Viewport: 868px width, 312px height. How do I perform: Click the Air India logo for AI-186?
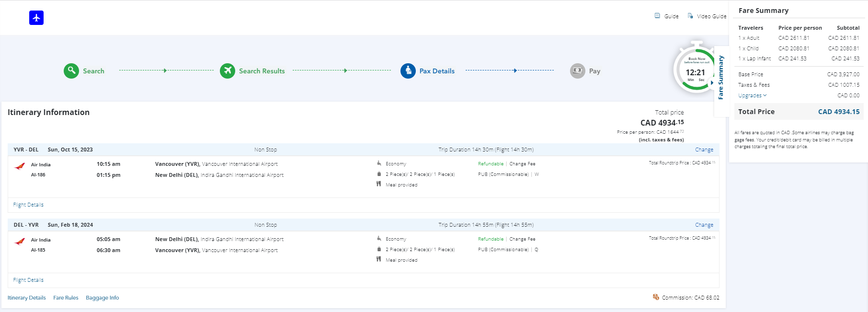click(20, 167)
